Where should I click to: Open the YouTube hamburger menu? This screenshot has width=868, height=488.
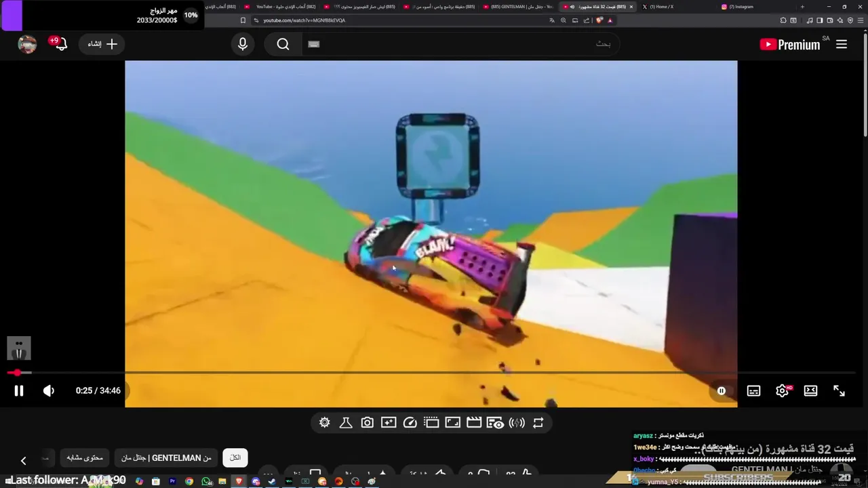pyautogui.click(x=842, y=44)
